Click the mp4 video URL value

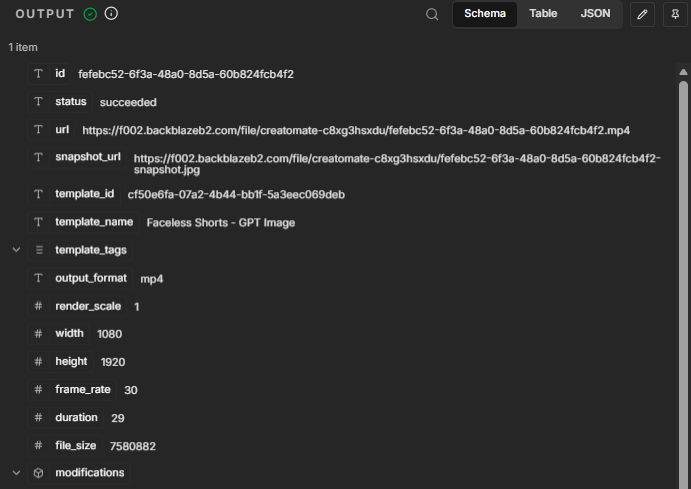(356, 130)
